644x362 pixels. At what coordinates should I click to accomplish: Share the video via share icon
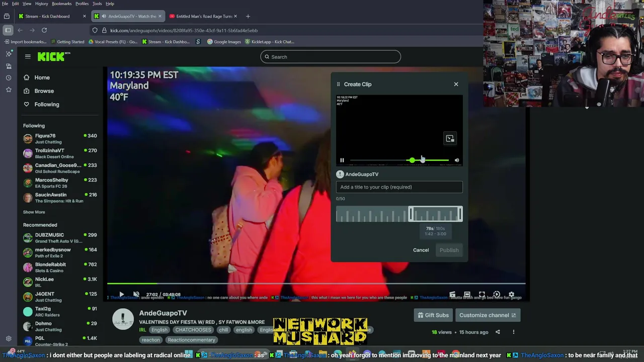click(x=498, y=332)
